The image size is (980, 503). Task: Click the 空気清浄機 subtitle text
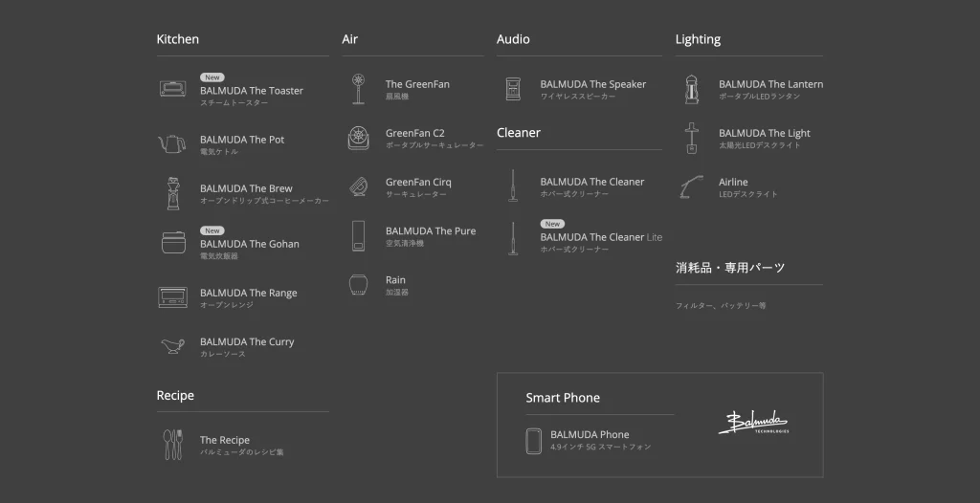click(405, 243)
